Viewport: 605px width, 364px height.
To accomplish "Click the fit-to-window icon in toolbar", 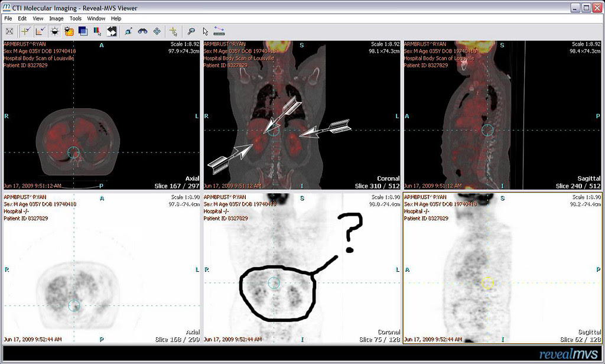I will (x=9, y=31).
